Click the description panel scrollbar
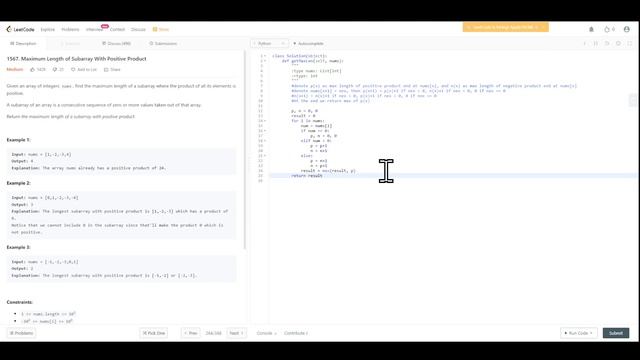This screenshot has width=640, height=360. click(245, 150)
